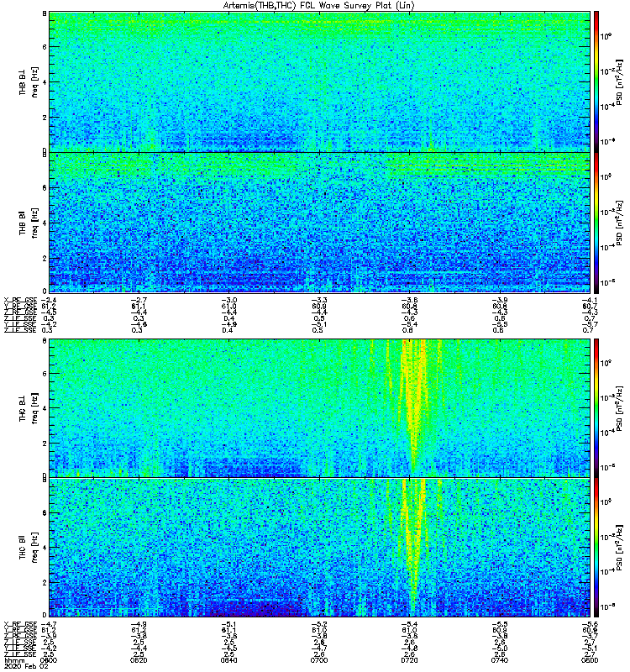
Task: Click the THB B∥ spectrogram panel
Action: pyautogui.click(x=320, y=223)
